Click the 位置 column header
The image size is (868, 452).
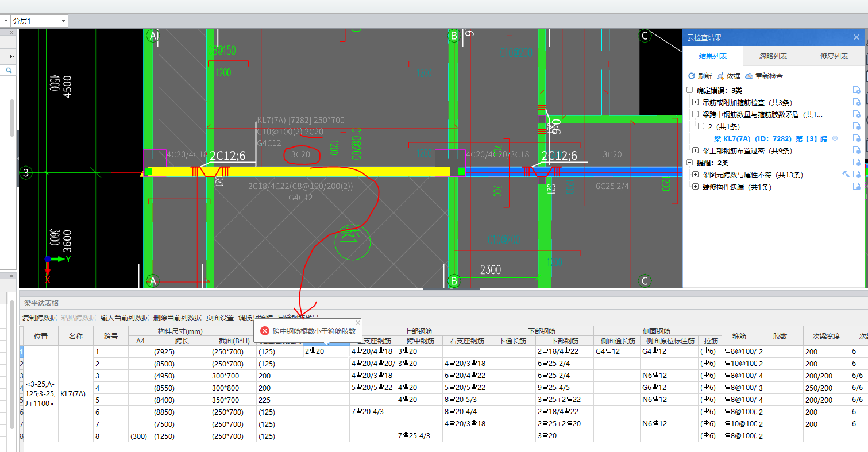click(x=41, y=336)
